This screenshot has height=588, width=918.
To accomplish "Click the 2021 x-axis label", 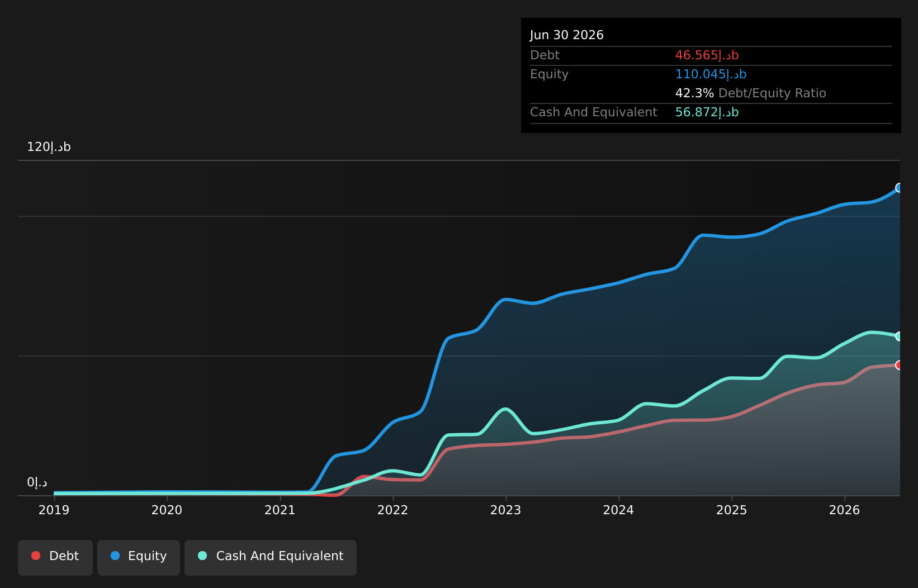I will (280, 510).
